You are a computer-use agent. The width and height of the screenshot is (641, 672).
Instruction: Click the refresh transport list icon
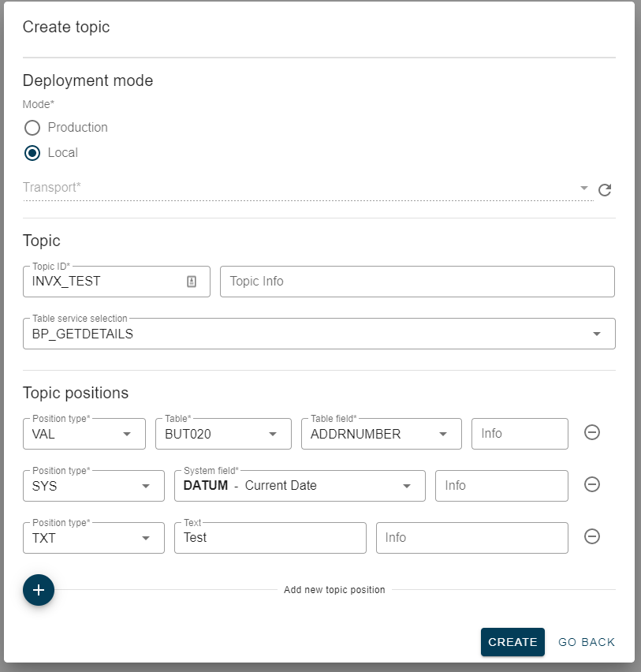tap(605, 189)
